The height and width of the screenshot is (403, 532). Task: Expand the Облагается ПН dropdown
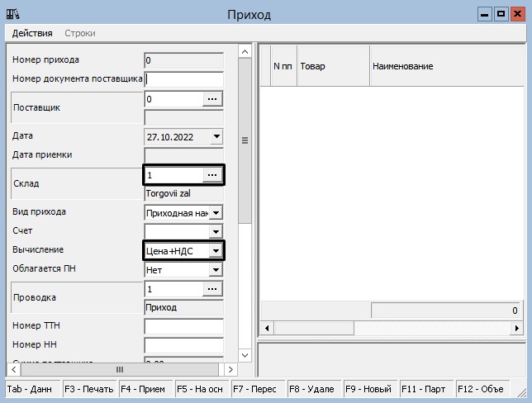coord(216,270)
